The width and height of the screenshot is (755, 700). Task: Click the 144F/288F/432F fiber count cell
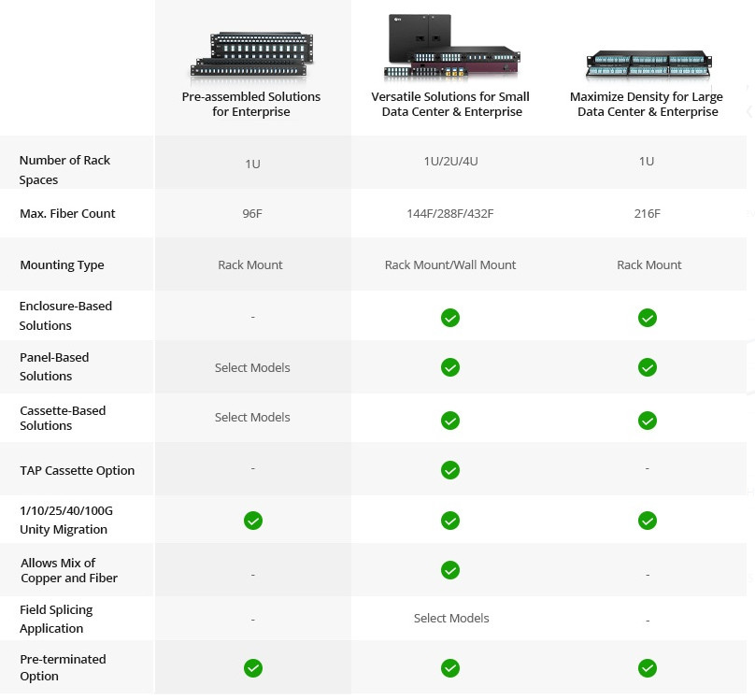tap(450, 213)
